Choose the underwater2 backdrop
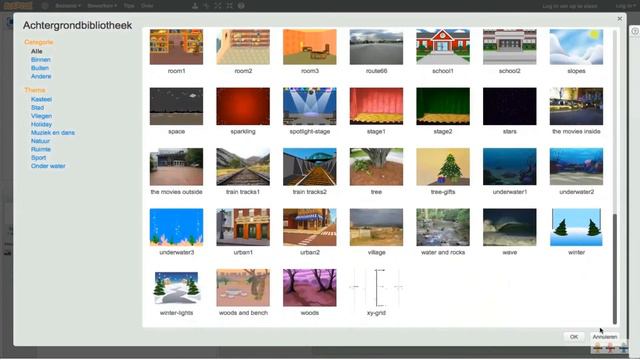640x360 pixels. pos(576,167)
